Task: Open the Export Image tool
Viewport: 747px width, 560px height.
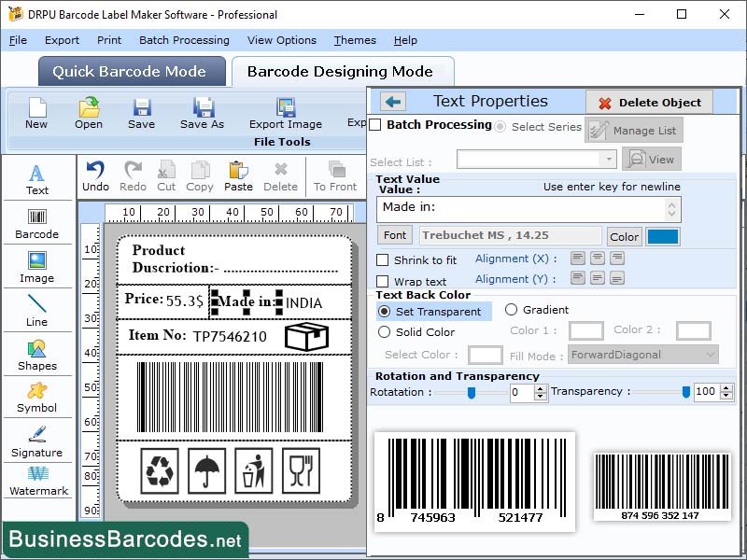Action: (x=285, y=111)
